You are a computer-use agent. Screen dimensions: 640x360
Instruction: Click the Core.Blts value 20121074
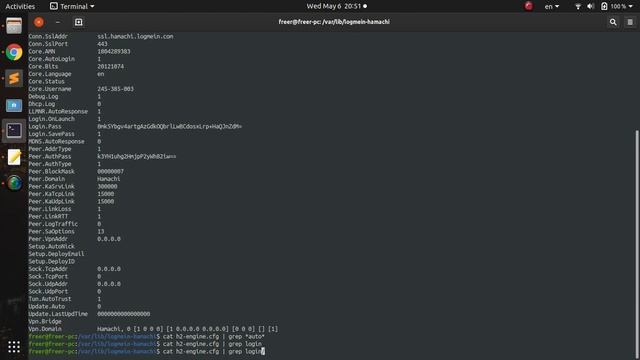click(x=110, y=66)
